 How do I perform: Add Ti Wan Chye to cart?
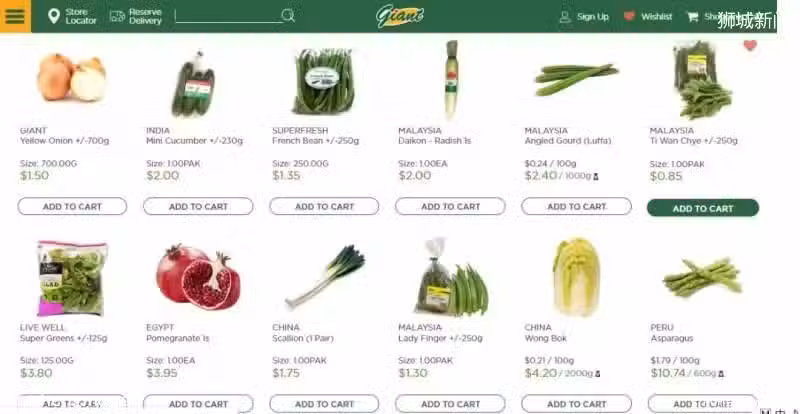[x=703, y=208]
